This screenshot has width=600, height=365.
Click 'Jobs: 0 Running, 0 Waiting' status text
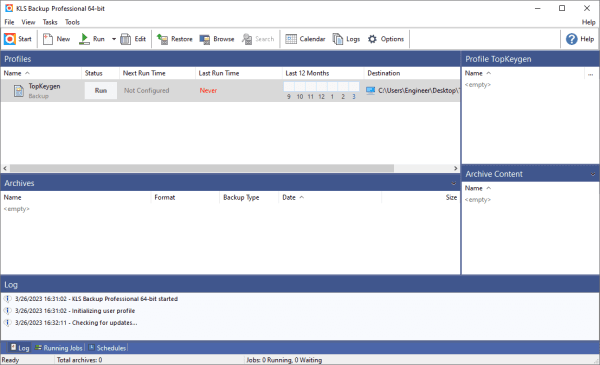284,360
